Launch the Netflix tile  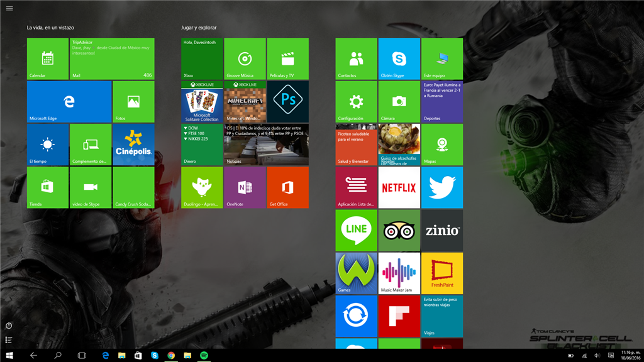[x=399, y=187]
